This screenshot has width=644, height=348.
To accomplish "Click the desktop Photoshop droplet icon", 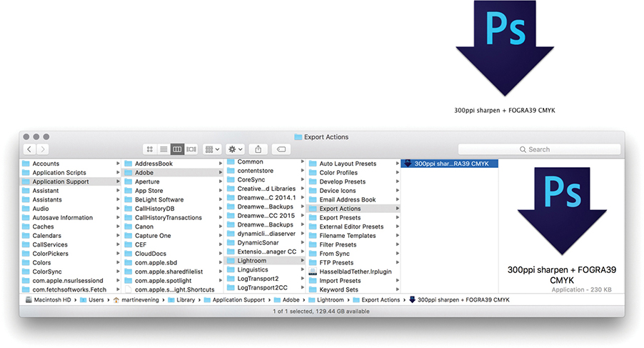I will point(505,48).
